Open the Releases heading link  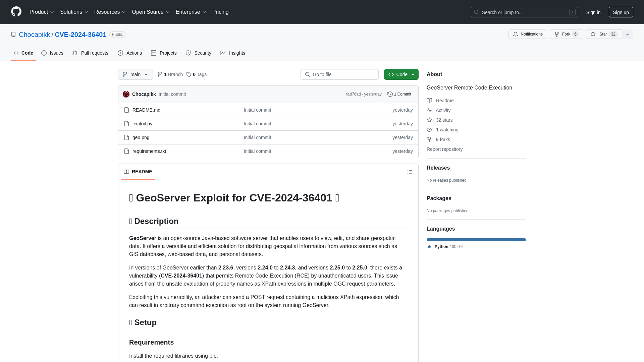point(438,168)
